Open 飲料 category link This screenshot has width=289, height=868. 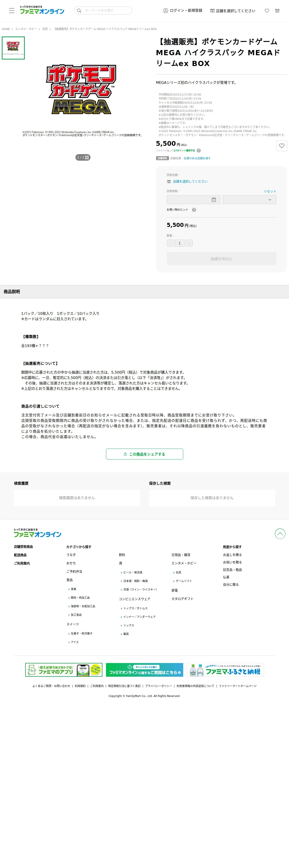tap(122, 555)
